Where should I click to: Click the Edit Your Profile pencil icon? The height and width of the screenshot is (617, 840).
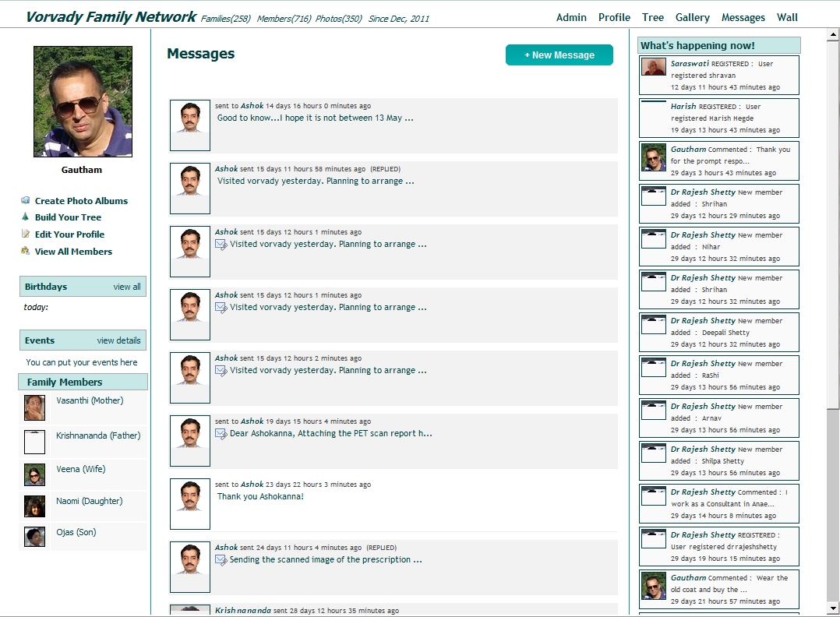[x=26, y=234]
